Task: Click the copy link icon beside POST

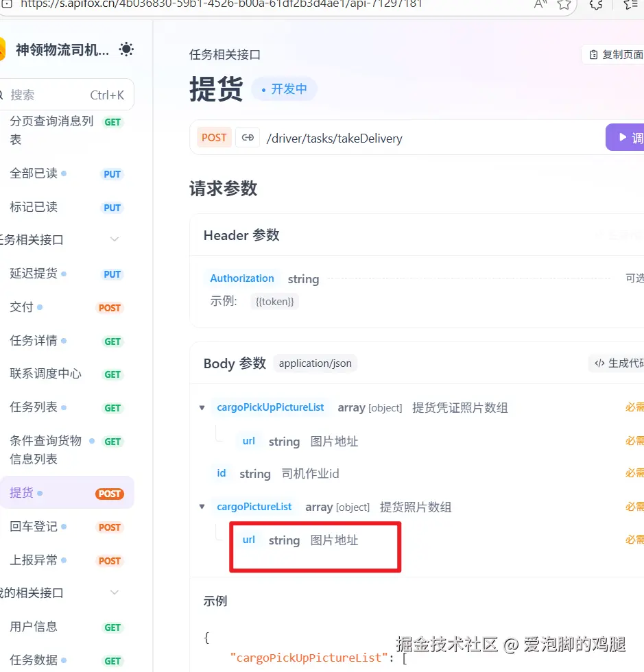Action: 248,138
